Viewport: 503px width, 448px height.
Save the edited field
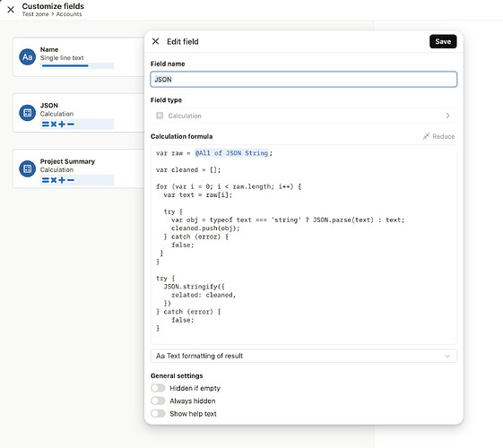[x=443, y=41]
